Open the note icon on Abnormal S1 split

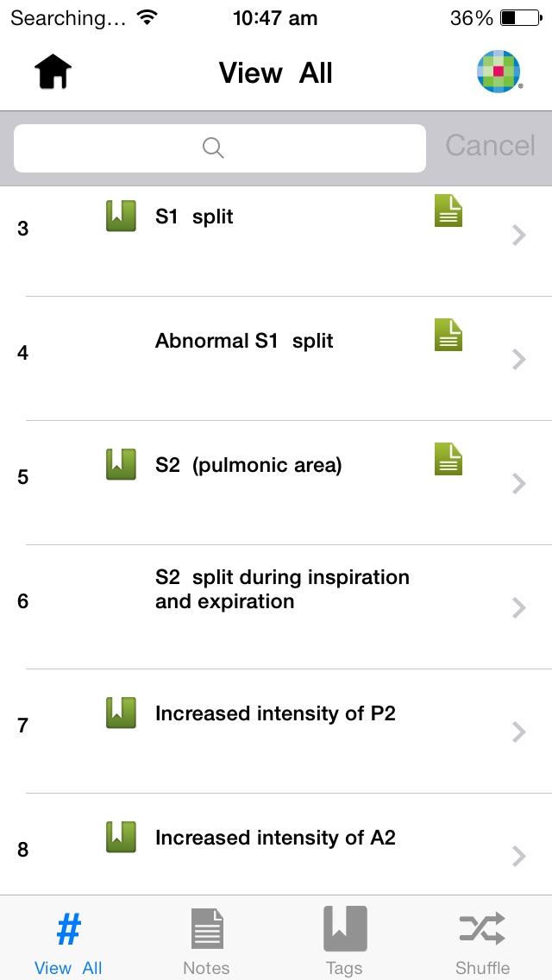(x=448, y=335)
